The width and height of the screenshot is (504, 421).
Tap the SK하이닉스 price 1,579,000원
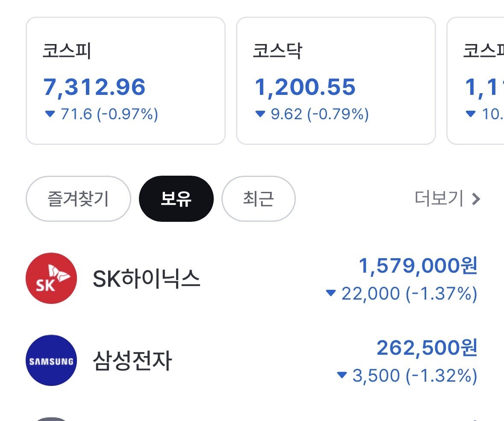click(418, 266)
